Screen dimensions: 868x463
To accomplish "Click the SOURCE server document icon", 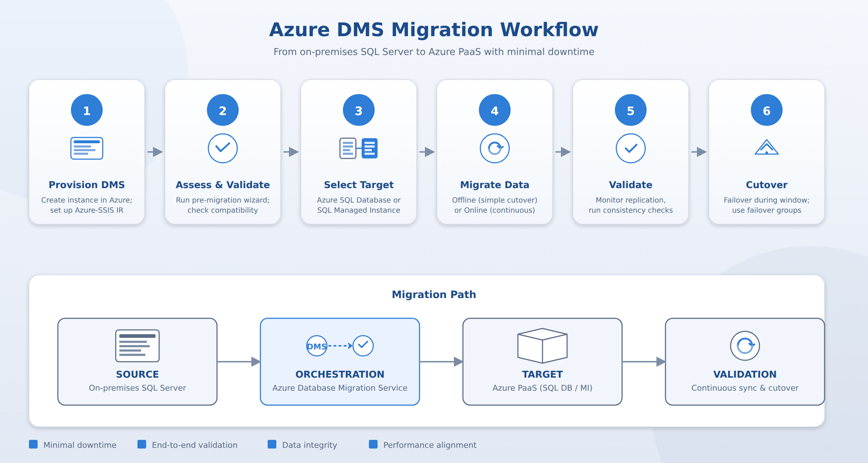I will coord(137,345).
